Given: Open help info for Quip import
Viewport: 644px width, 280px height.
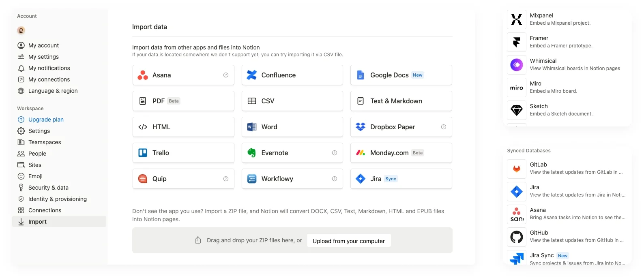Looking at the screenshot, I should click(226, 179).
